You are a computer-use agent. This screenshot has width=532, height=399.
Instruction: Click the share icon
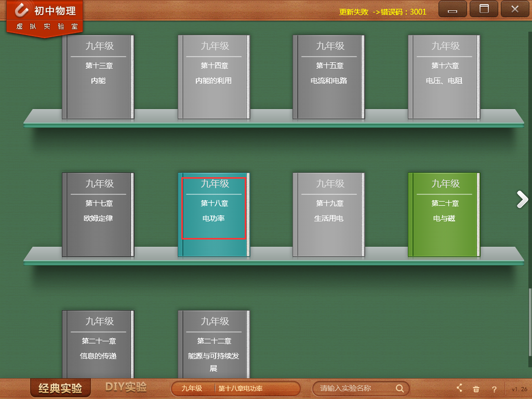(459, 388)
